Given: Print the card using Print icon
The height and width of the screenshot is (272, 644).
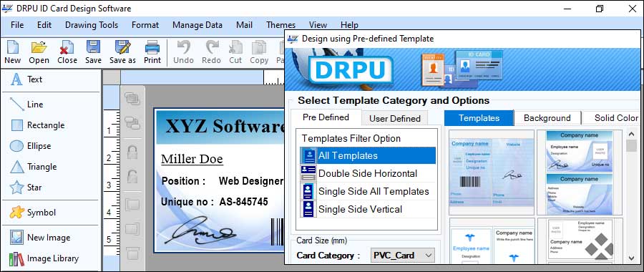Looking at the screenshot, I should [152, 52].
